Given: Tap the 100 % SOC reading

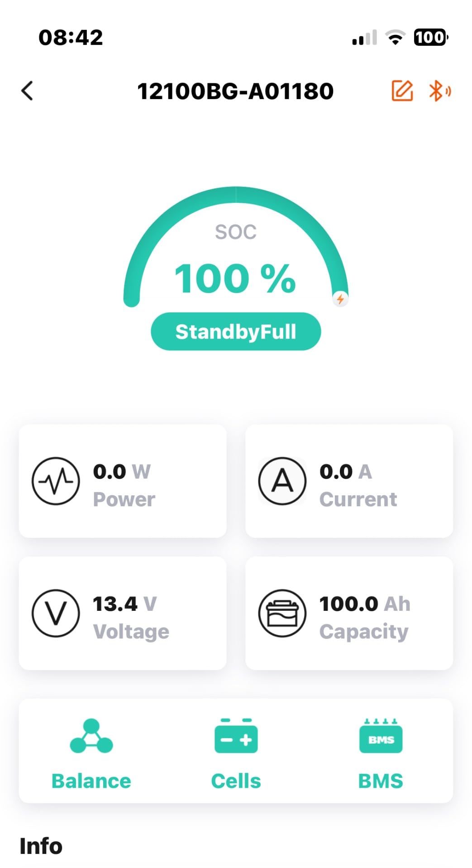Looking at the screenshot, I should 235,278.
